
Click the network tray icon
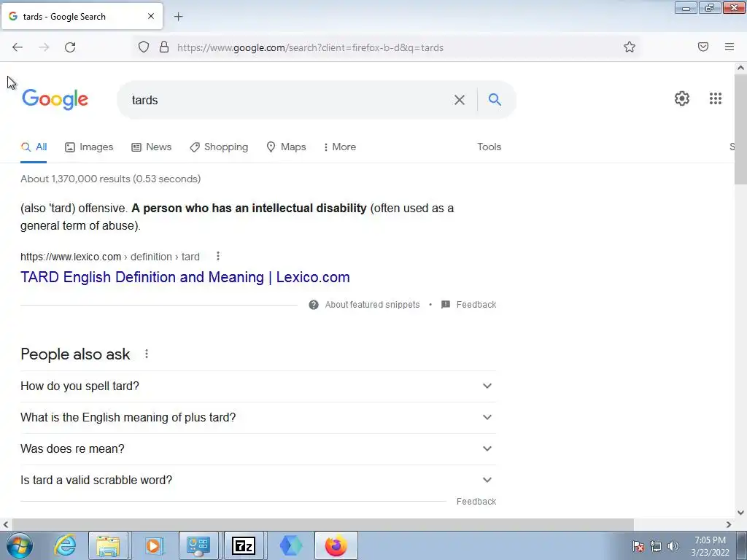pyautogui.click(x=656, y=546)
